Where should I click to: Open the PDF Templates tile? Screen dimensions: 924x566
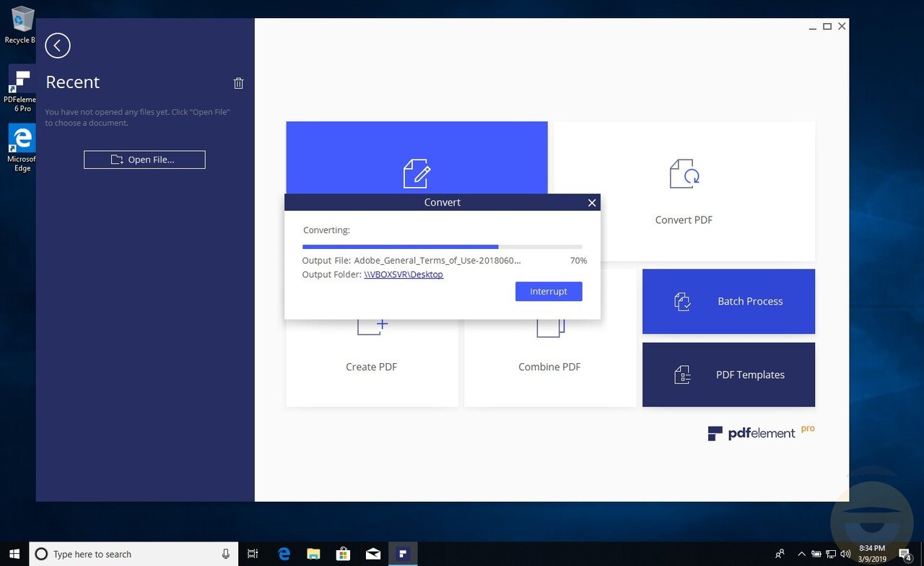coord(728,375)
